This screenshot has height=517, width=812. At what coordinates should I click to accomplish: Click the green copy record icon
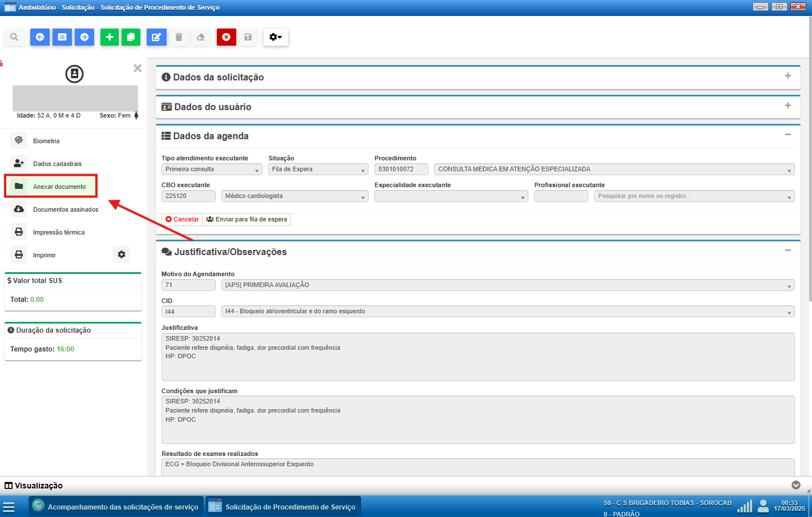point(131,37)
